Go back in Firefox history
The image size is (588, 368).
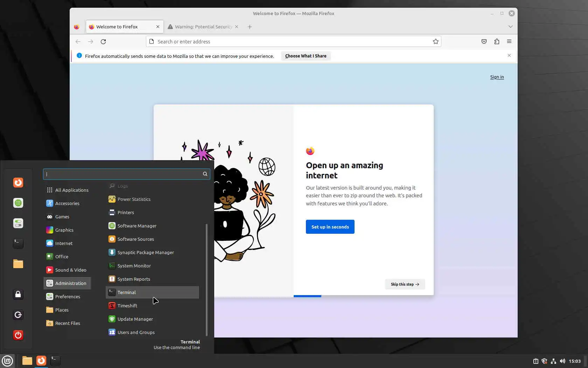[x=78, y=42]
